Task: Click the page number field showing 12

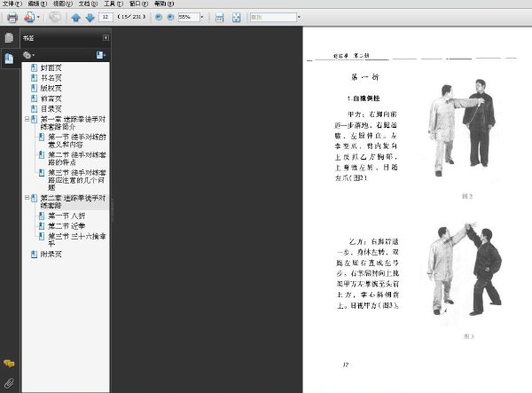Action: tap(106, 17)
